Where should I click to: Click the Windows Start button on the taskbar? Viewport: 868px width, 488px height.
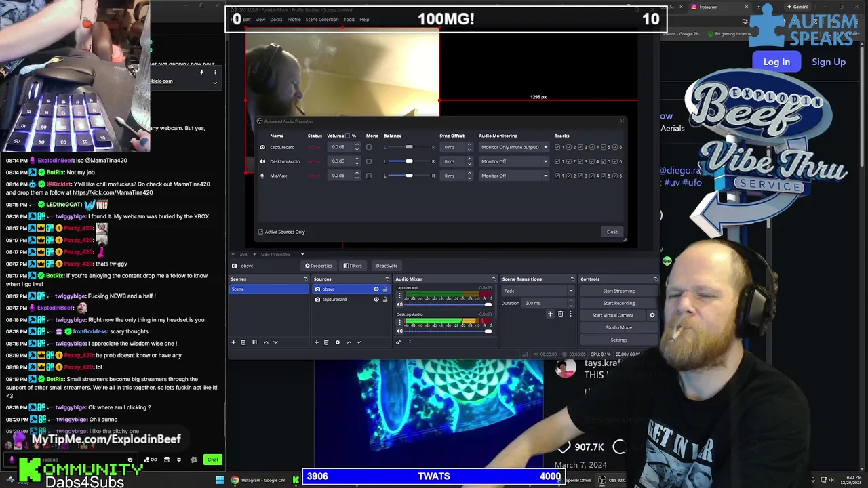220,480
